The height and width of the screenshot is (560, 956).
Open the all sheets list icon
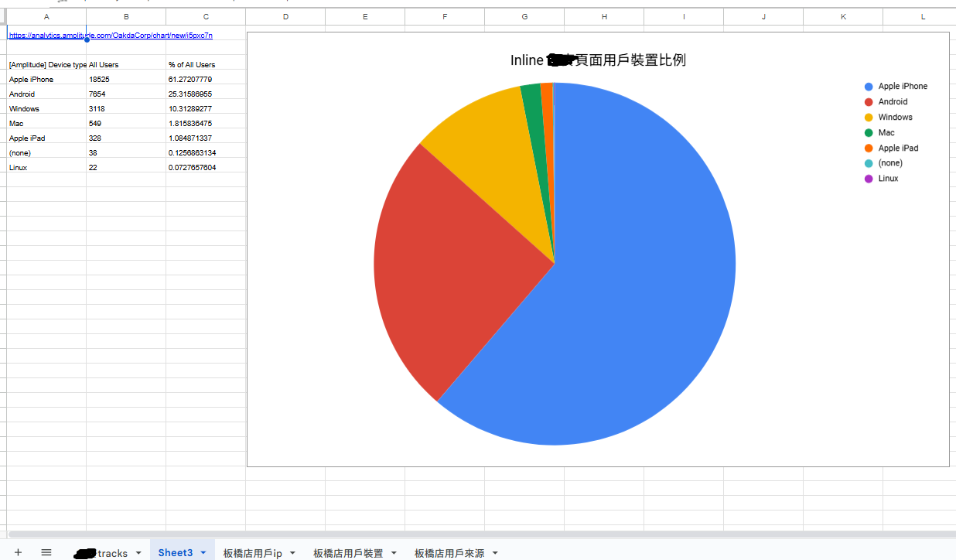[x=46, y=552]
